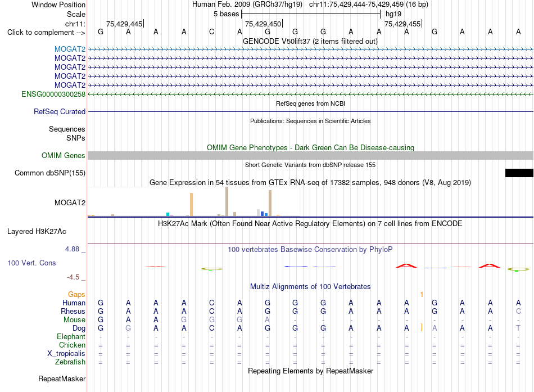Image resolution: width=534 pixels, height=392 pixels.
Task: Click the orange "1" gap marker
Action: (422, 294)
